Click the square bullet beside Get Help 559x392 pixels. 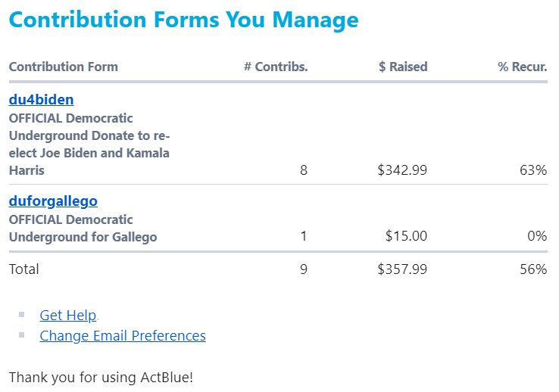[22, 315]
